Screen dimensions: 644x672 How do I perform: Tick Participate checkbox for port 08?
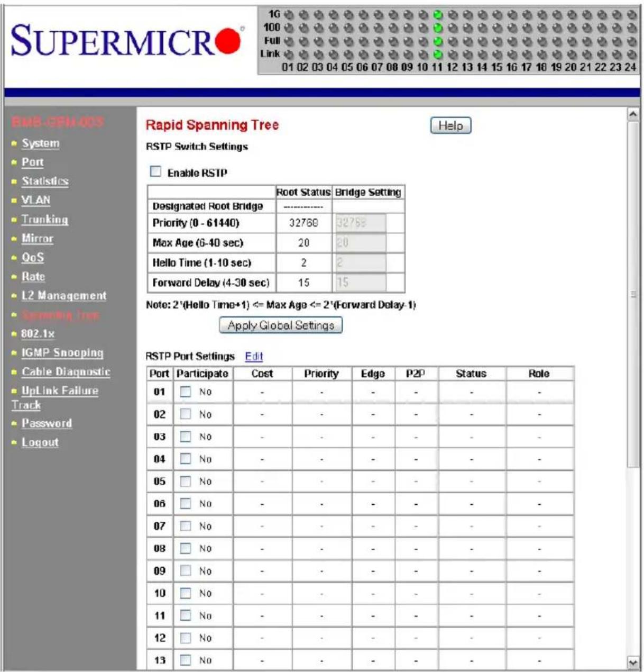click(x=185, y=549)
